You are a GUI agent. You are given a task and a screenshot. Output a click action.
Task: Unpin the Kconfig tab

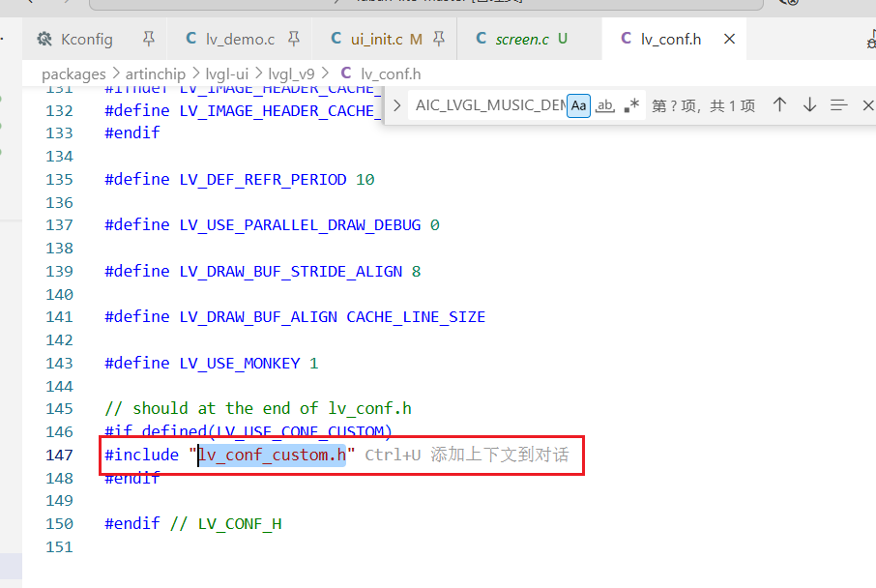(x=149, y=39)
